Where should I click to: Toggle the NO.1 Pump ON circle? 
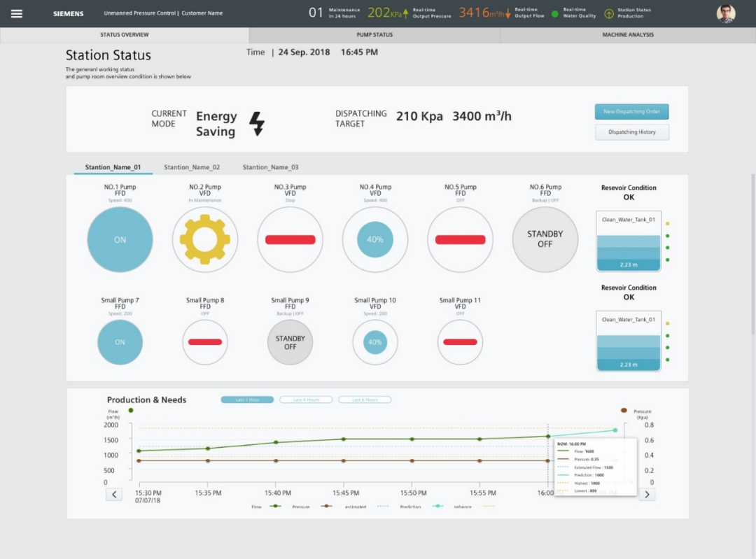pos(120,239)
